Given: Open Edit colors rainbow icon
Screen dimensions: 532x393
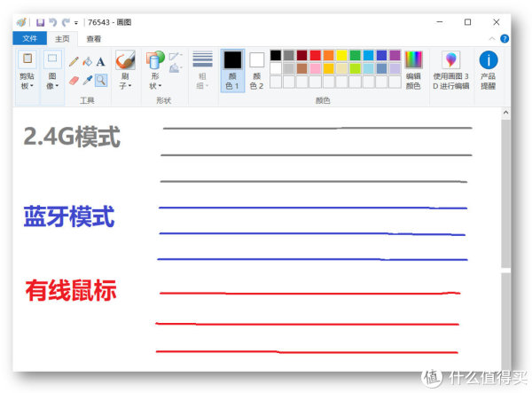Looking at the screenshot, I should click(x=413, y=59).
